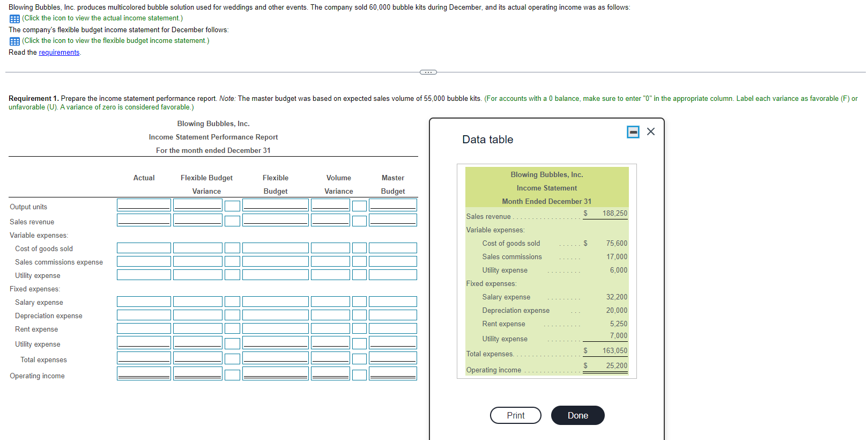Select Flexible Budget field for variable Utility expense
Image resolution: width=868 pixels, height=440 pixels.
276,275
